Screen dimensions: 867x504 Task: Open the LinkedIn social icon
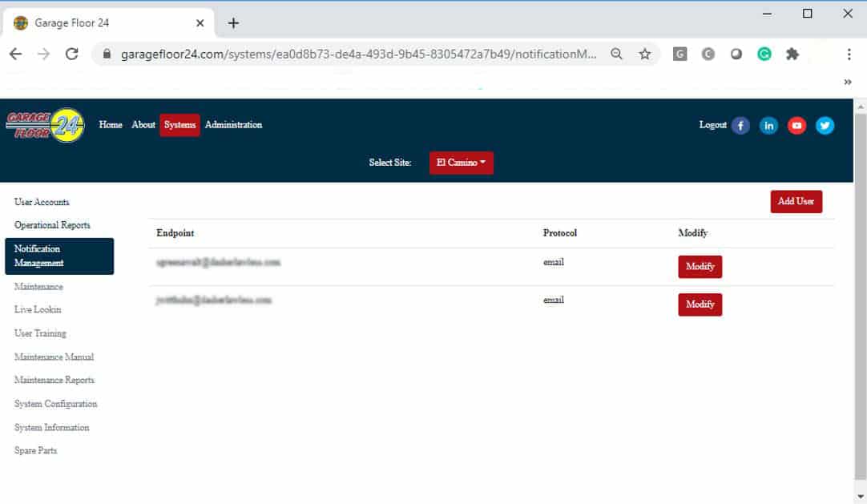pyautogui.click(x=768, y=126)
